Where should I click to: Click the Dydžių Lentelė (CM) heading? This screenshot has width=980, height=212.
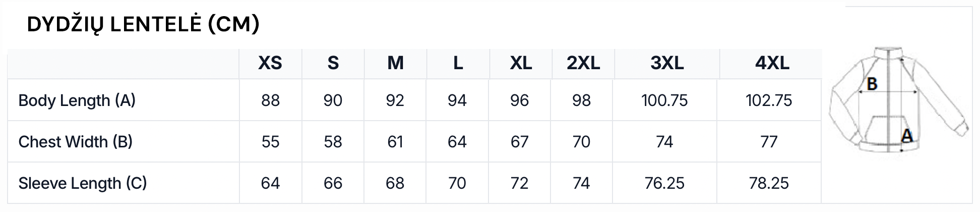(143, 24)
